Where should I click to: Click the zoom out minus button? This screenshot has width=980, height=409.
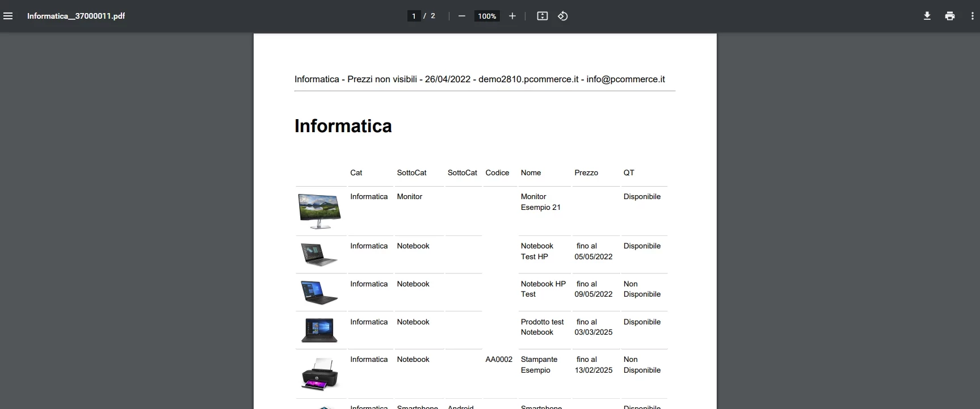pyautogui.click(x=462, y=16)
